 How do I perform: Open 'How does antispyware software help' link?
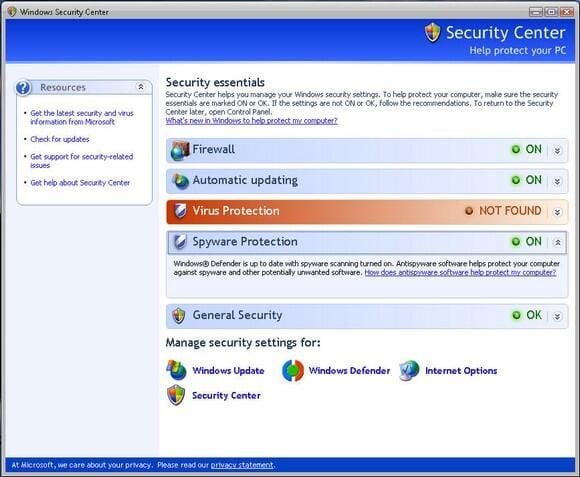coord(460,273)
